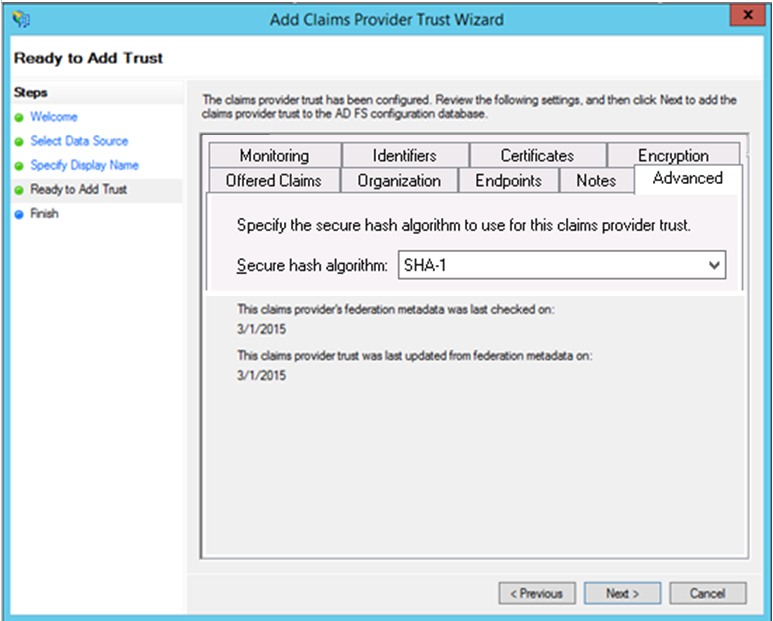Select the Certificates tab
This screenshot has width=773, height=621.
pos(537,156)
